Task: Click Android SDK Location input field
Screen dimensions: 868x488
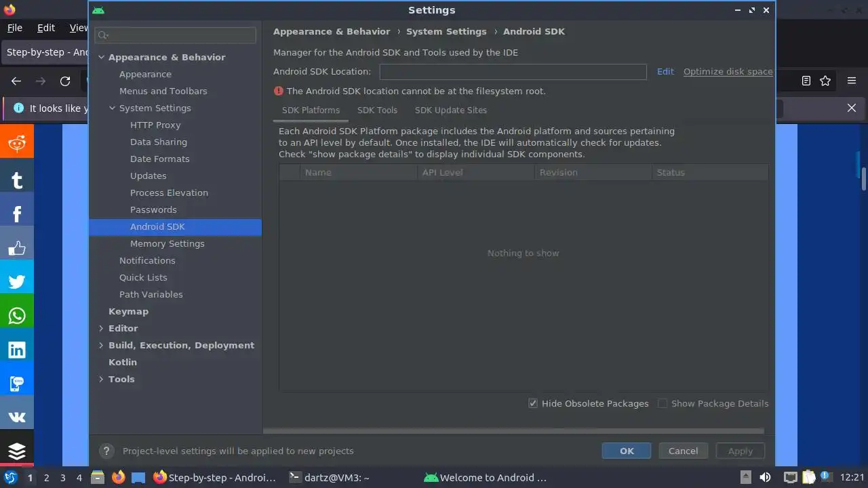Action: click(x=513, y=71)
